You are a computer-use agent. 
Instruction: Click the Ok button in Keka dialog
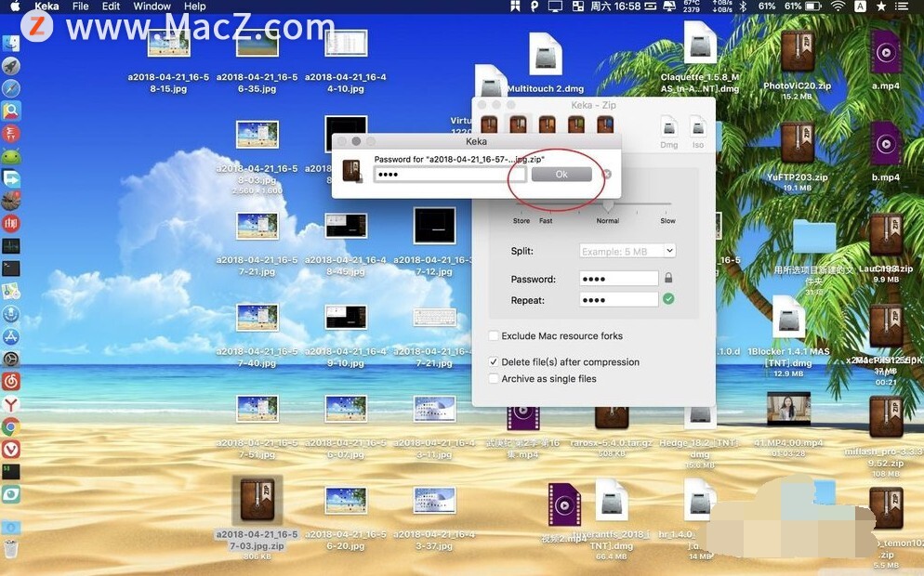[561, 175]
